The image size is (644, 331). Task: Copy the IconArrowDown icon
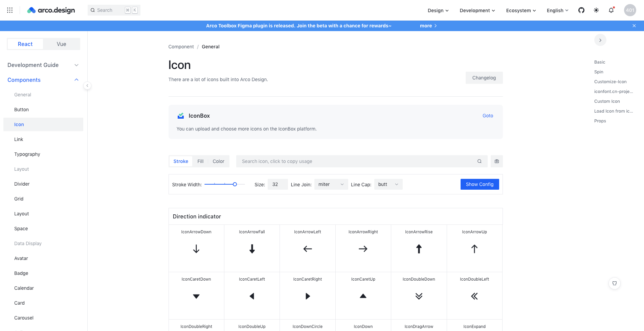(196, 249)
